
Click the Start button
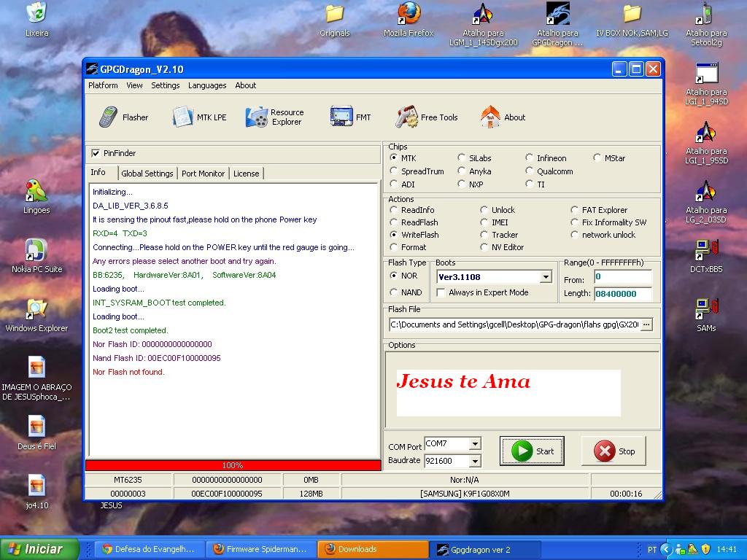click(x=532, y=451)
